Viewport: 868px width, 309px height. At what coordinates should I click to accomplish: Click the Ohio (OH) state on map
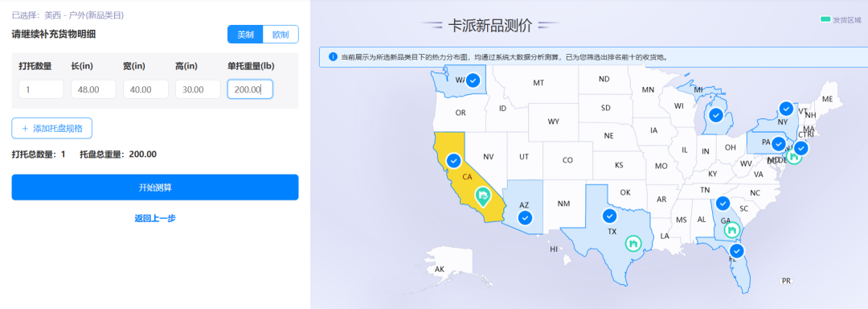coord(730,147)
